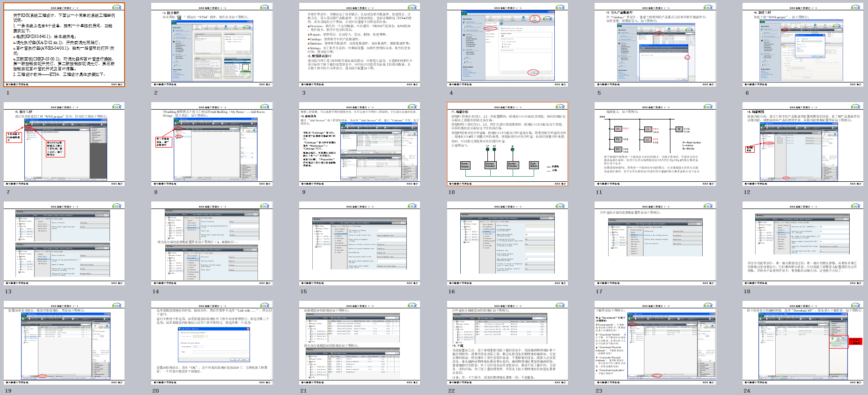This screenshot has width=868, height=395.
Task: Open slide 2 about launching the ETS4 software
Action: [x=212, y=45]
